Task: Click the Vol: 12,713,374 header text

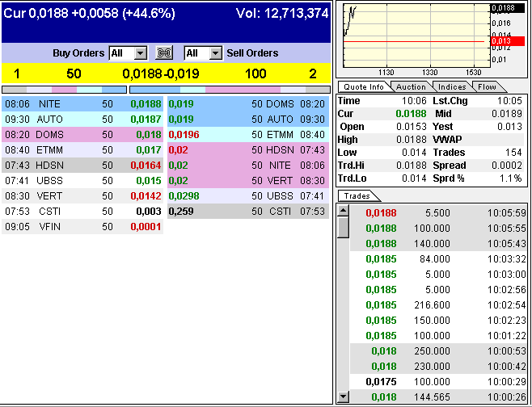Action: tap(282, 13)
